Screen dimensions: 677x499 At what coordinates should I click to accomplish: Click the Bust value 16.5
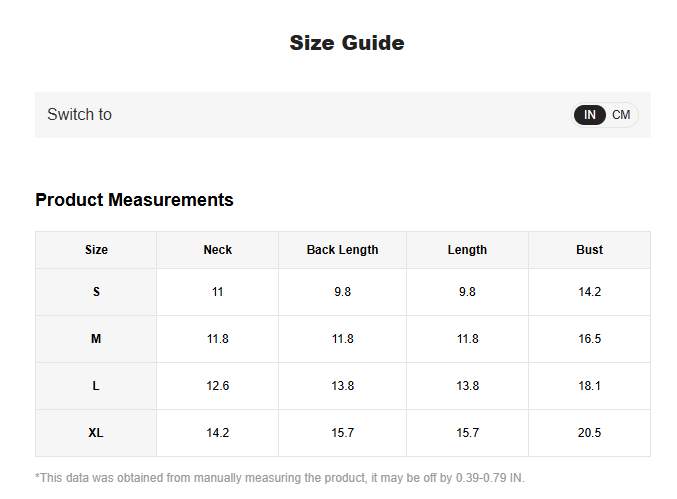click(589, 339)
